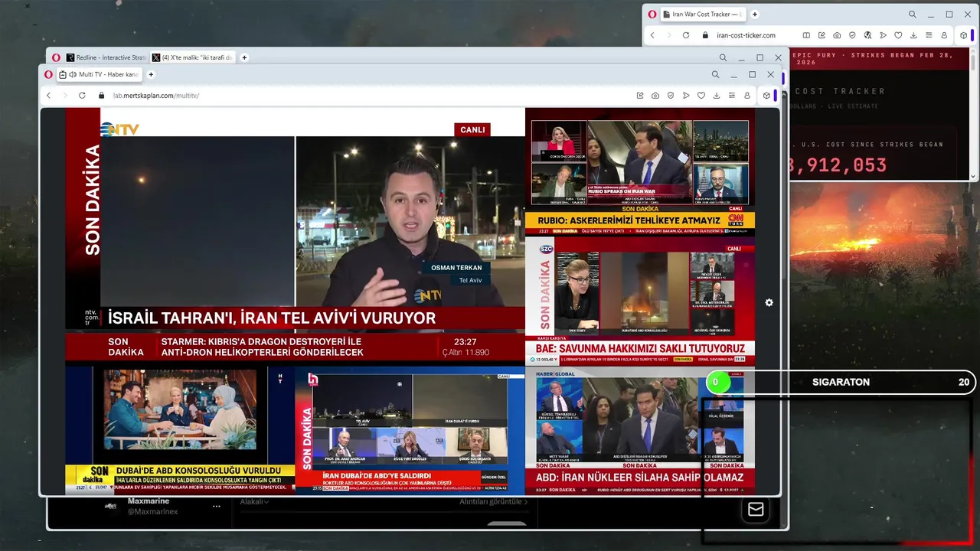Click scroll-down arrow in Iran tracker scrollbar
The width and height of the screenshot is (980, 551).
click(974, 176)
